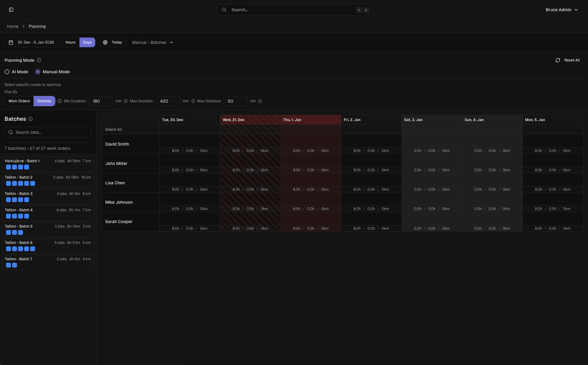Image resolution: width=588 pixels, height=365 pixels.
Task: Click the calendar icon in date range
Action: (x=11, y=42)
